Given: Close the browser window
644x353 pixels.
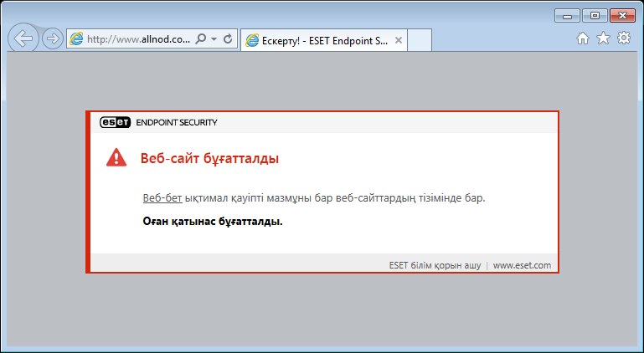Looking at the screenshot, I should click(x=622, y=16).
